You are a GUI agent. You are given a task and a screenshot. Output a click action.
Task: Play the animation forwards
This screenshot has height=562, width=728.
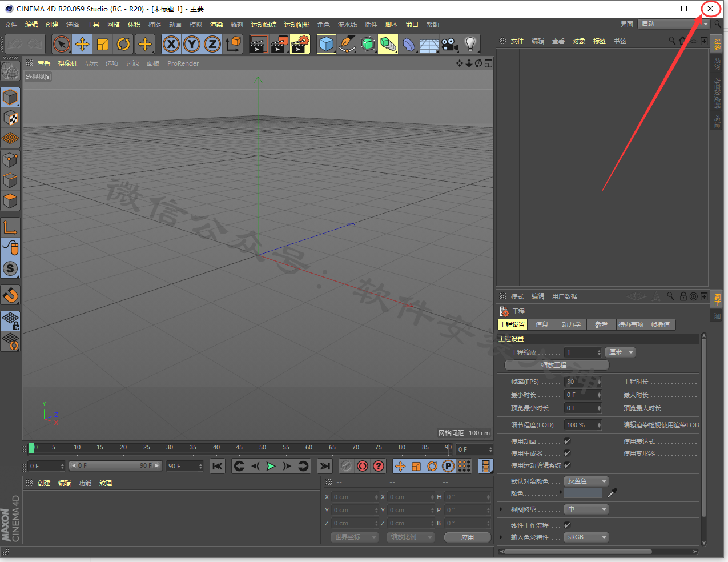[271, 467]
